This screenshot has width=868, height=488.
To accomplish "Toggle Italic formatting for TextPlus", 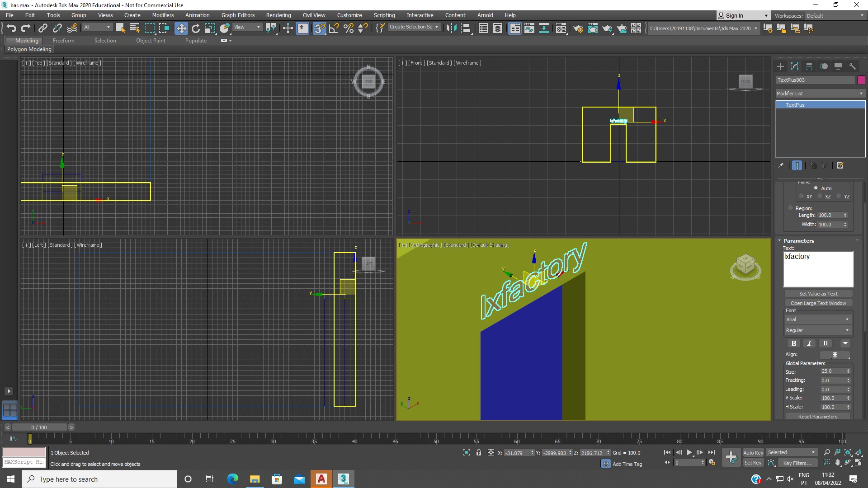I will tap(809, 343).
